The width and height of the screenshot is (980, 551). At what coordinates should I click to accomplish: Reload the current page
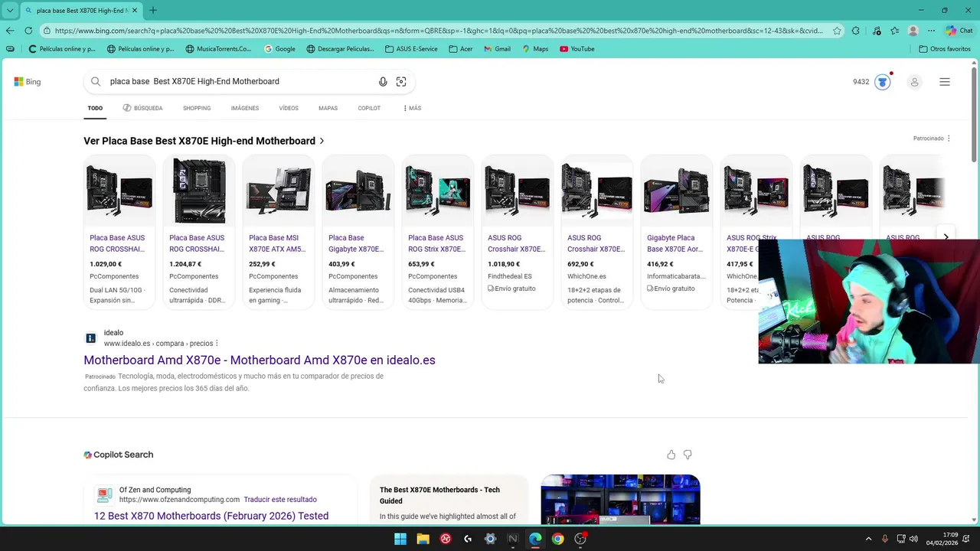(28, 31)
